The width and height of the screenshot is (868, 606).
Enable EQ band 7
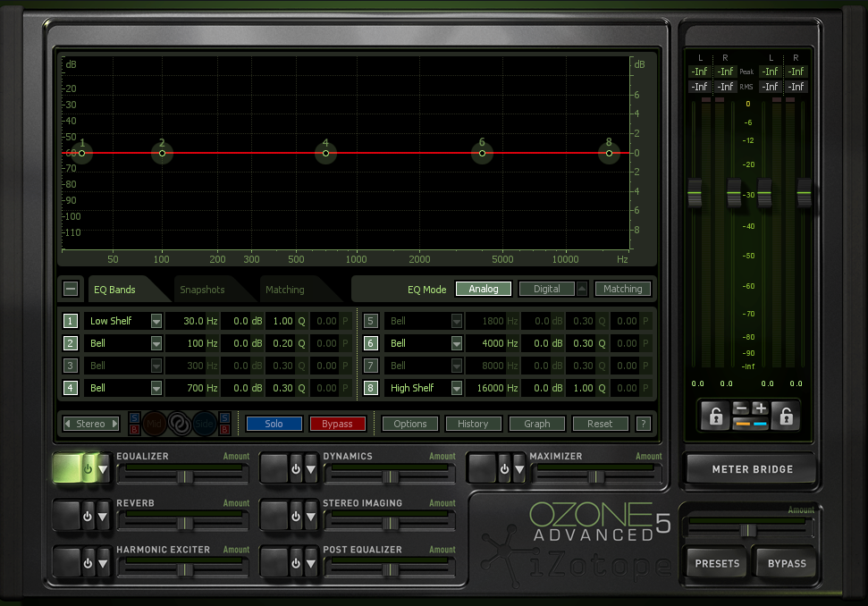tap(371, 366)
